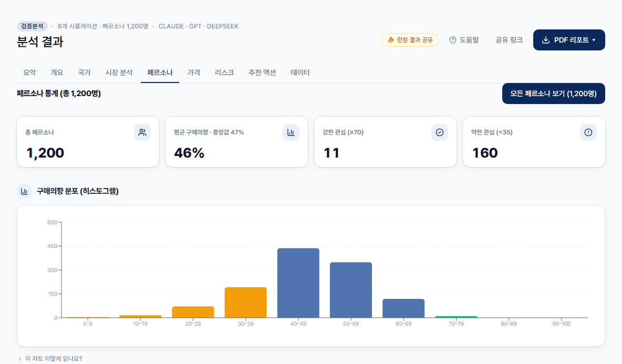The height and width of the screenshot is (364, 622).
Task: Click the 약한 관심 (<35) label
Action: point(492,132)
